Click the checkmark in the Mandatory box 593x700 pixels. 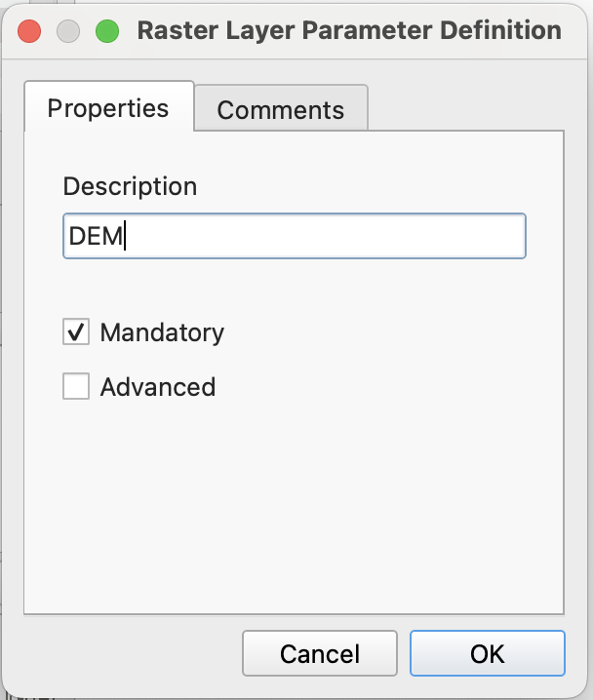click(76, 332)
